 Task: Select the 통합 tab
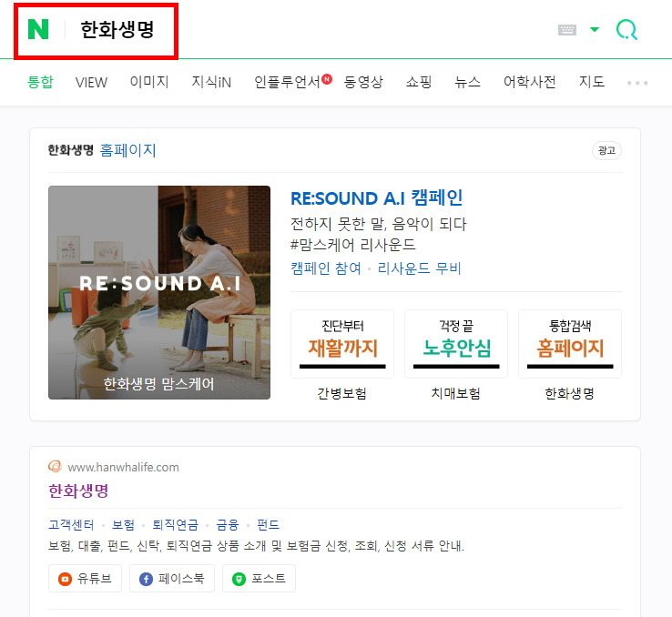40,81
